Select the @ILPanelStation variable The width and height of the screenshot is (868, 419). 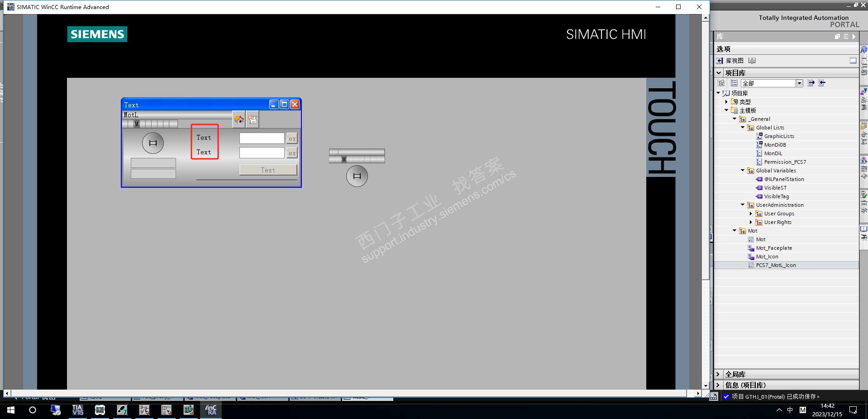point(784,179)
